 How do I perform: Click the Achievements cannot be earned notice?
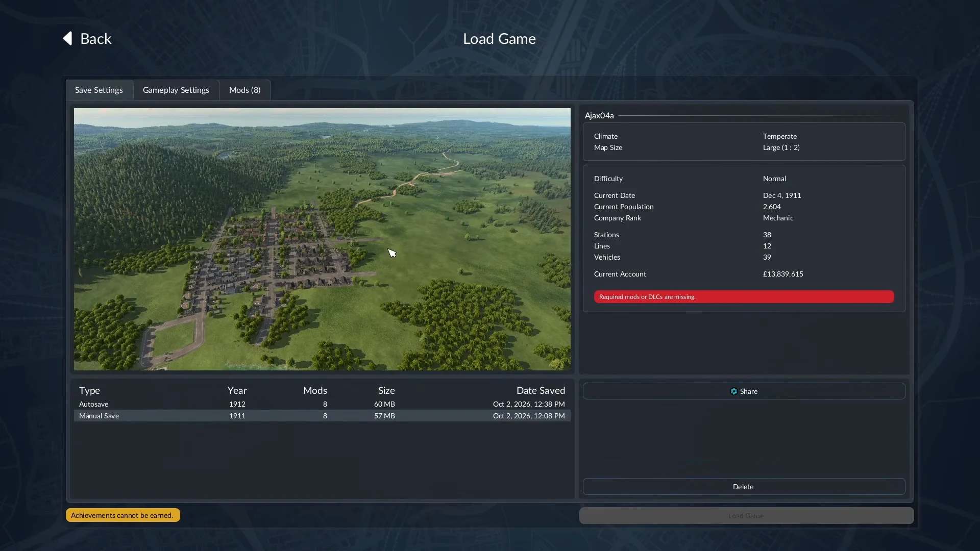pos(122,515)
